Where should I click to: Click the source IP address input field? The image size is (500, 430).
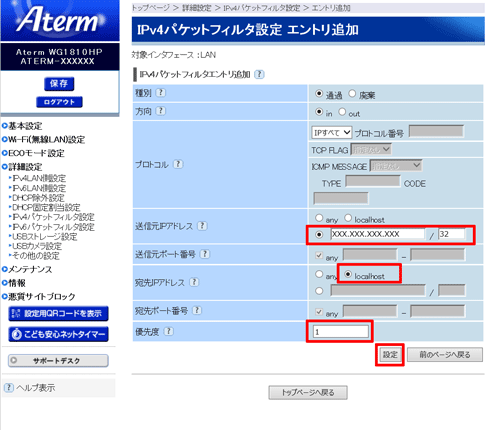(x=378, y=234)
